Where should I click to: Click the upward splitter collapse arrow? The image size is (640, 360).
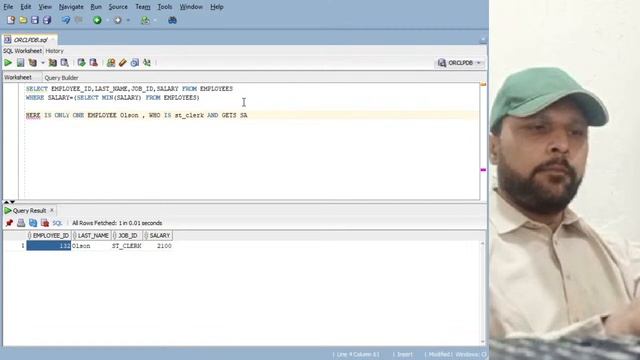(6, 202)
